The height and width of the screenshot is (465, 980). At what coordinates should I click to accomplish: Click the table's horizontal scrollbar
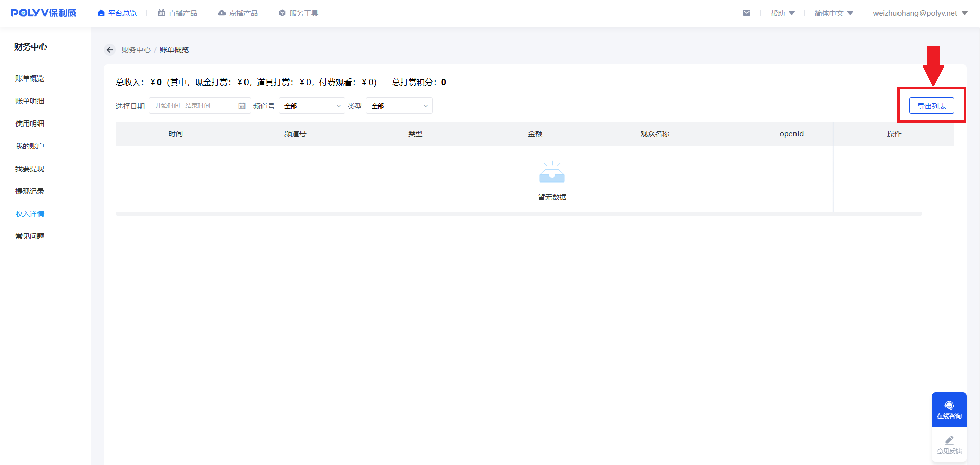(519, 214)
